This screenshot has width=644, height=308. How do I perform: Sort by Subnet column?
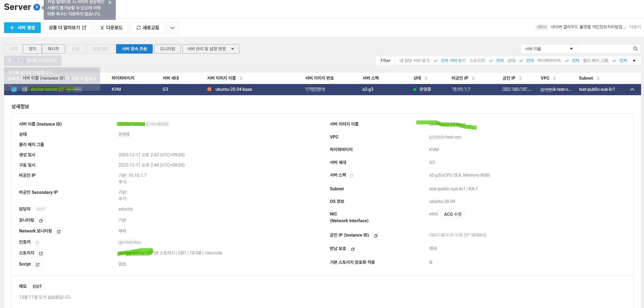point(598,78)
